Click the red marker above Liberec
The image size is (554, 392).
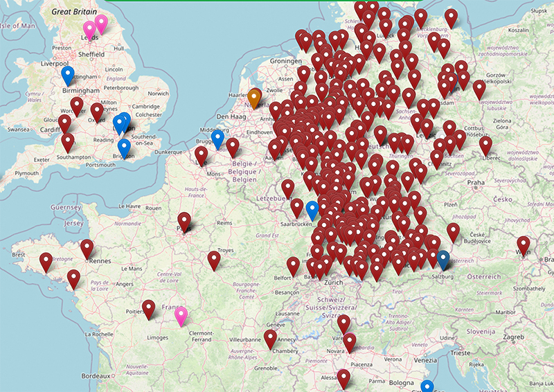[485, 145]
